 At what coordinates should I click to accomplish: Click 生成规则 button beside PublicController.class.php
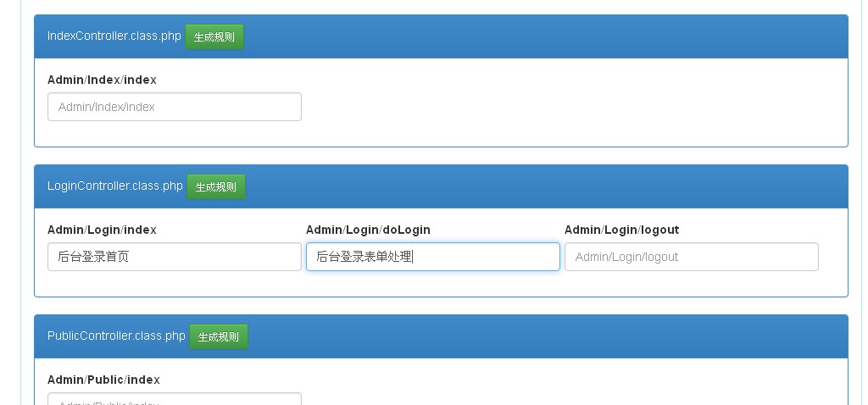219,337
